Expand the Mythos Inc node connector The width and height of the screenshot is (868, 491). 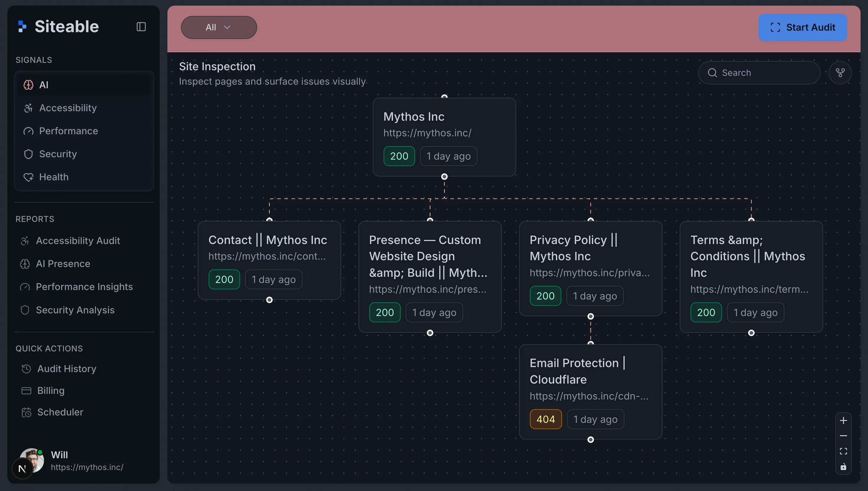pyautogui.click(x=444, y=176)
